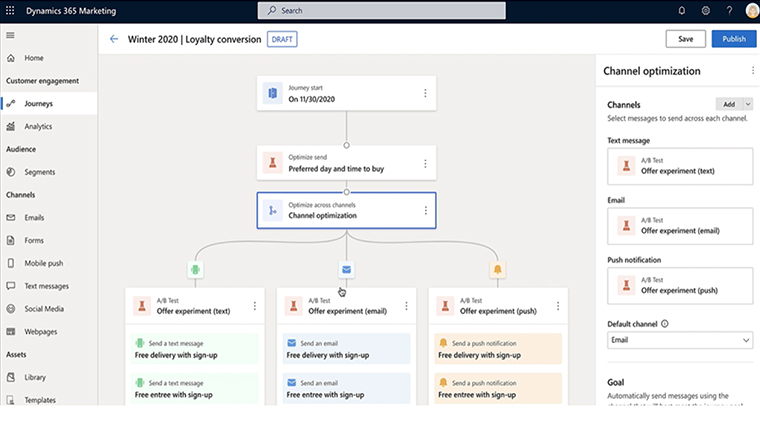Open more options on Journey start tile
The height and width of the screenshot is (430, 760).
(425, 93)
